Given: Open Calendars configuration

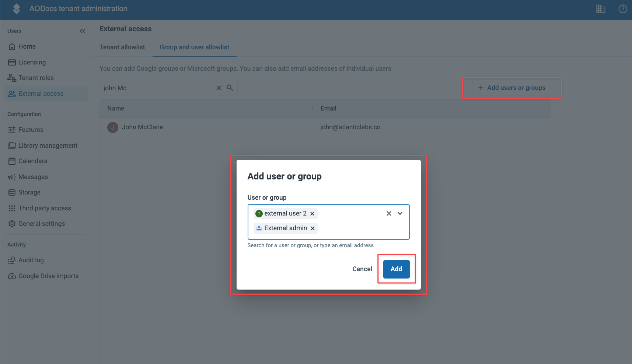Looking at the screenshot, I should coord(46,161).
